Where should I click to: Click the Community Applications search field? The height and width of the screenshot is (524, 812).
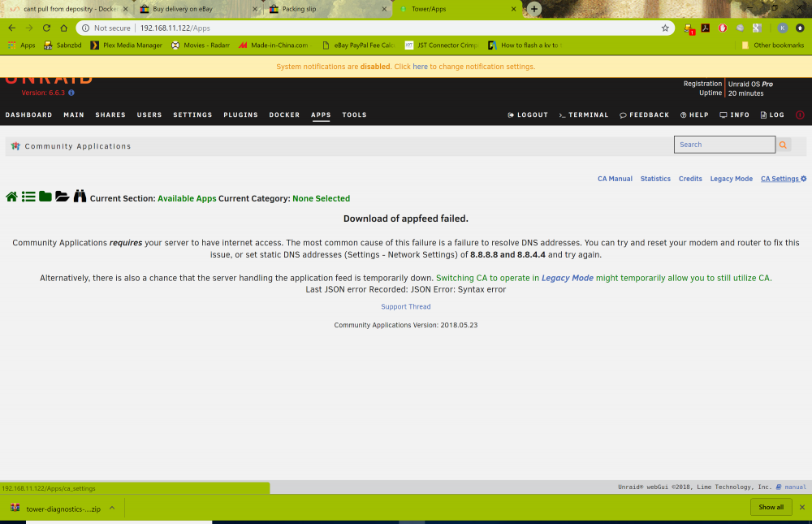724,145
